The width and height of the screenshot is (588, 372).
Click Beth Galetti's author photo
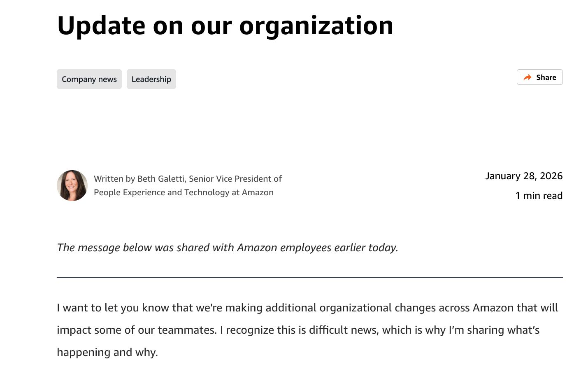72,185
